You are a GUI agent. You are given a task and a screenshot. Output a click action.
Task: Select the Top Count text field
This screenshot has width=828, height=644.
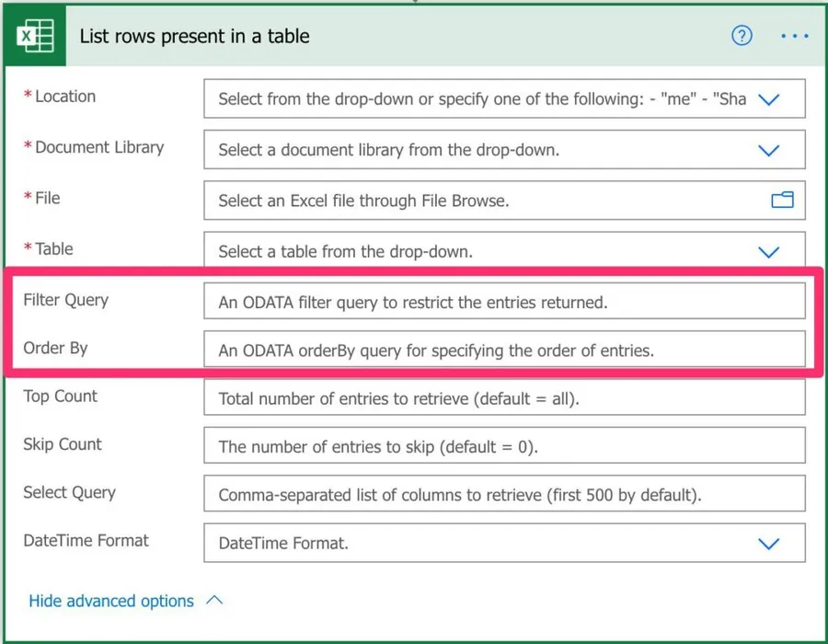tap(503, 398)
